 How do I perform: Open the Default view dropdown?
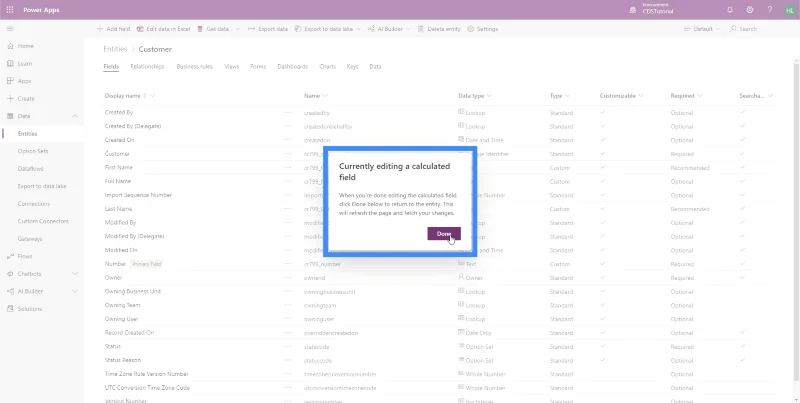pos(702,29)
